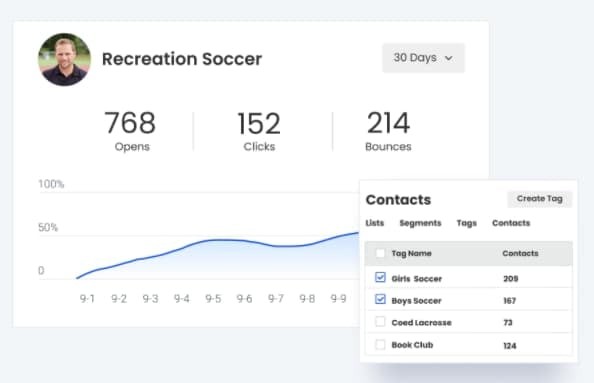Open the 30 Days range dropdown
This screenshot has width=594, height=383.
point(423,58)
